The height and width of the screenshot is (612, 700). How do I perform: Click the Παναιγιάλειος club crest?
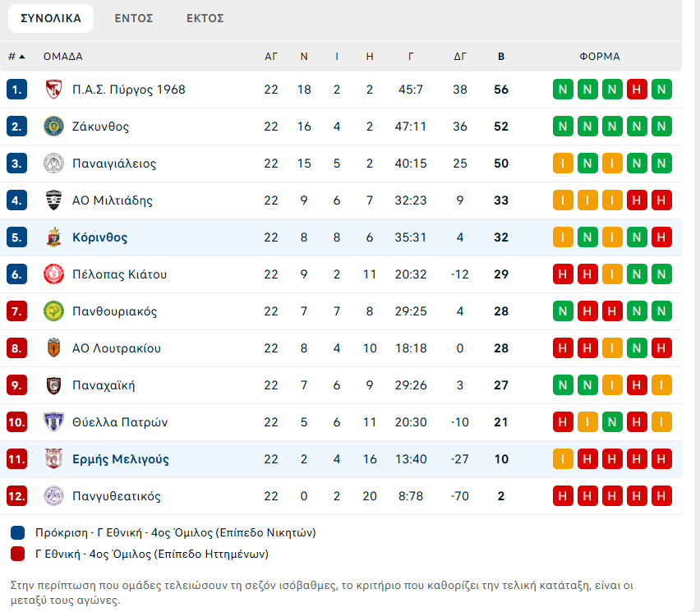53,163
